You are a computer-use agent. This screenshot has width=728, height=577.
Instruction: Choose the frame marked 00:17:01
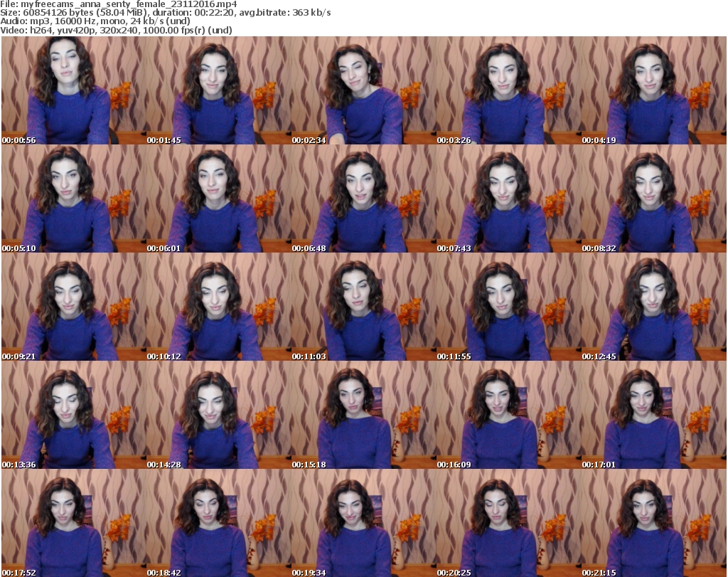point(654,415)
